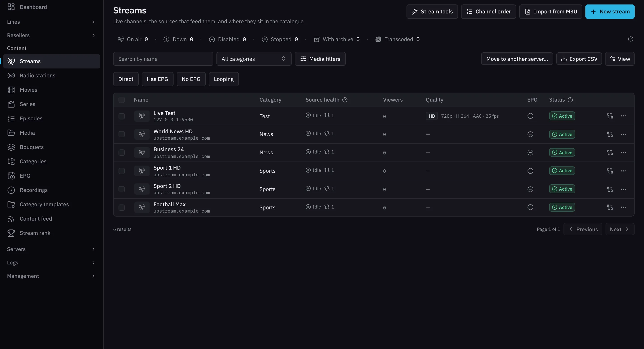
Task: Click the help icon next to Status header
Action: pyautogui.click(x=570, y=100)
